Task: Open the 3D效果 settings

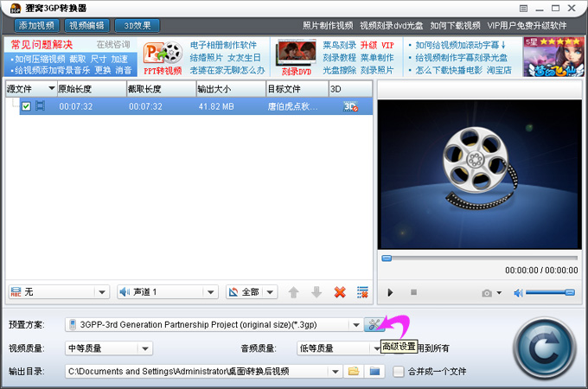Action: pyautogui.click(x=137, y=25)
